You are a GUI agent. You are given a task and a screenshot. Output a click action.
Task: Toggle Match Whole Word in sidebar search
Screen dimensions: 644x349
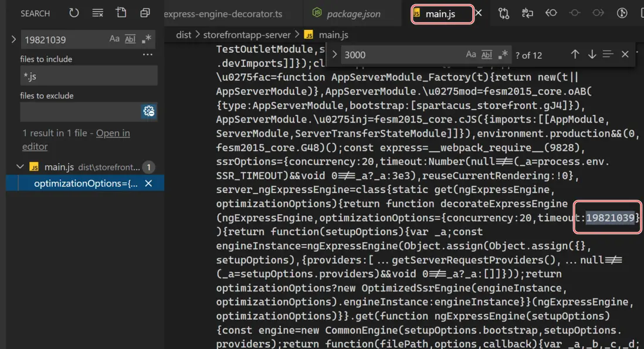click(x=130, y=39)
